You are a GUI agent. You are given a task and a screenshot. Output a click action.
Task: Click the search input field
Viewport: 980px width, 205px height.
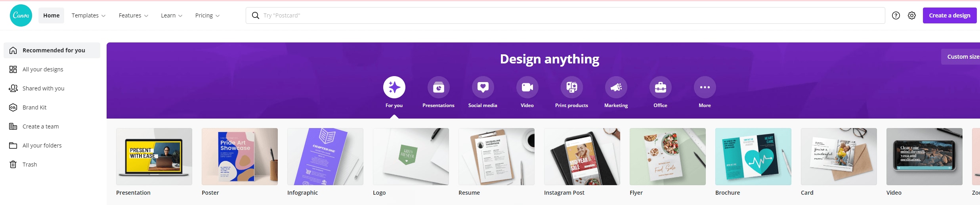[565, 15]
